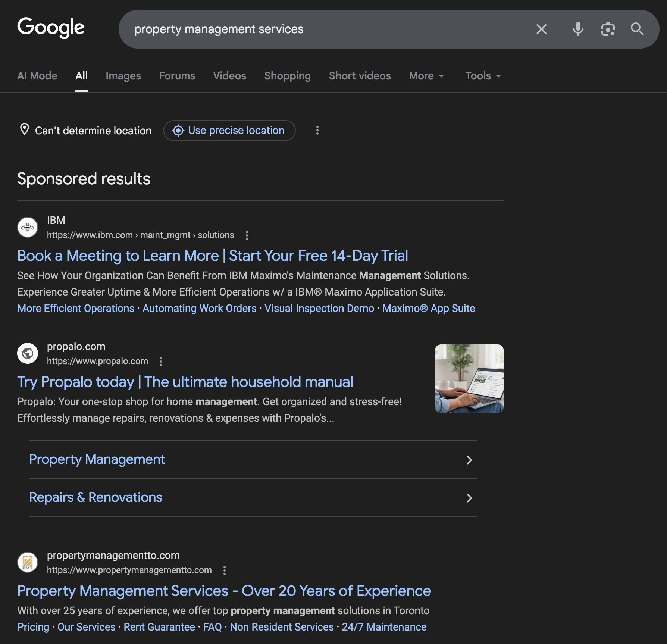Click Non Resident Services sitelink
Viewport: 667px width, 644px height.
click(282, 627)
